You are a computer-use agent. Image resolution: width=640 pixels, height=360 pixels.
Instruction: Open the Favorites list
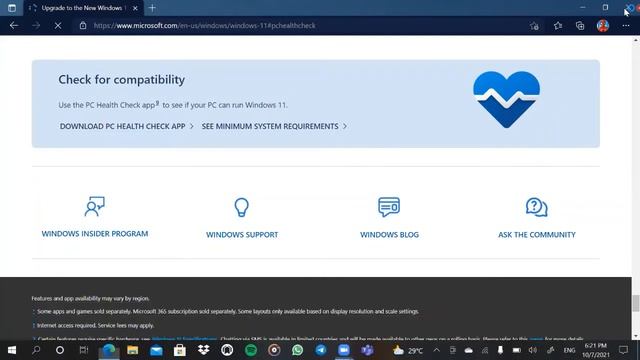pos(558,26)
